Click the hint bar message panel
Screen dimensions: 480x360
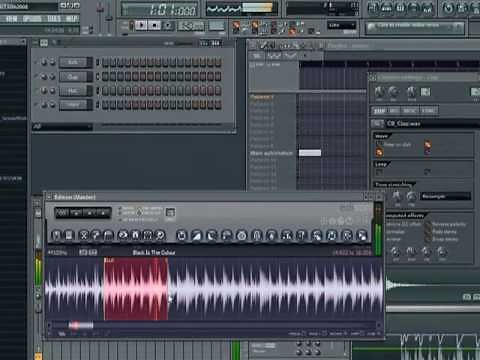(415, 28)
